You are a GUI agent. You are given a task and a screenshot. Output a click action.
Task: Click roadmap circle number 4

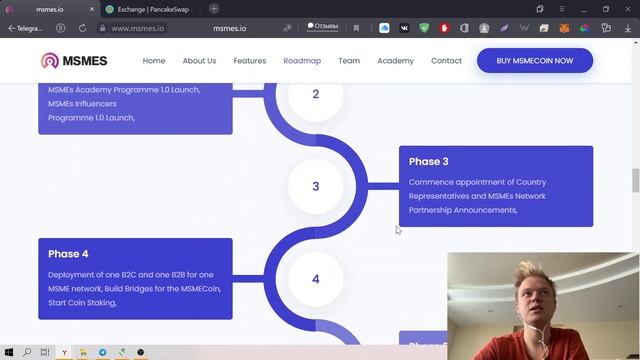point(316,279)
